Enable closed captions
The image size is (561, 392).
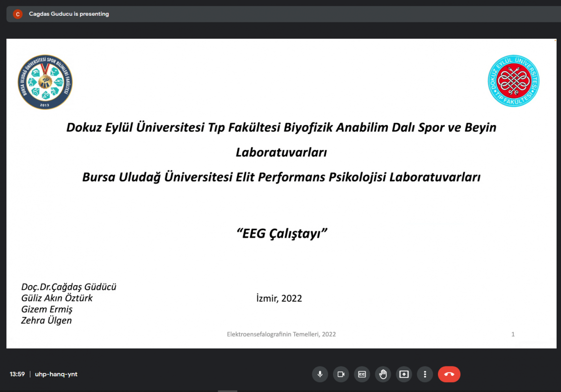(x=362, y=374)
